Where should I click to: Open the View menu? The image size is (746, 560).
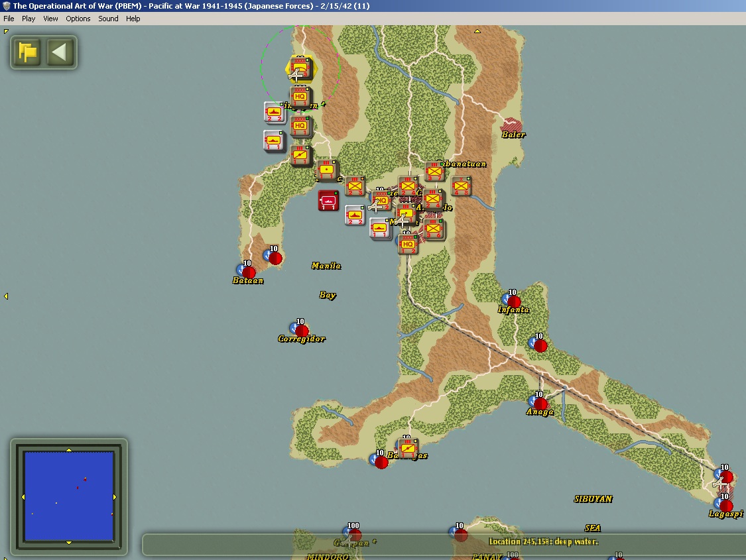[50, 19]
